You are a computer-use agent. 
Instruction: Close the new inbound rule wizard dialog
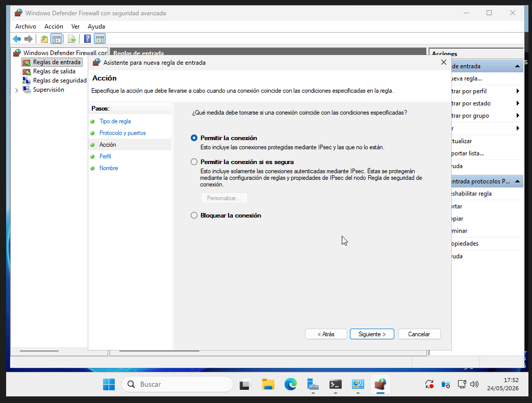[x=443, y=62]
